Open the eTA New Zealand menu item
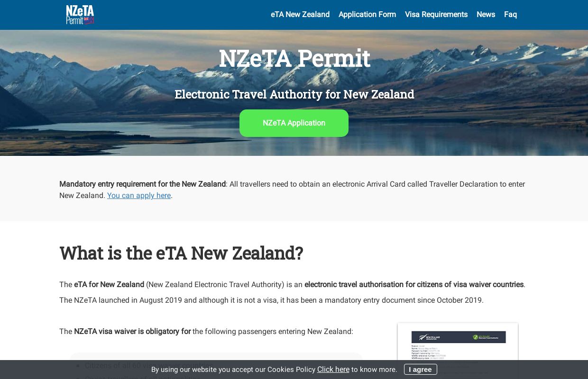The height and width of the screenshot is (379, 588). 300,15
